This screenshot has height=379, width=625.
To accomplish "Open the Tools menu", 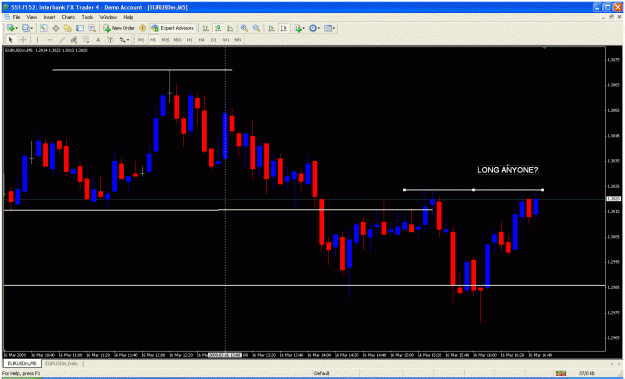I will pos(87,18).
